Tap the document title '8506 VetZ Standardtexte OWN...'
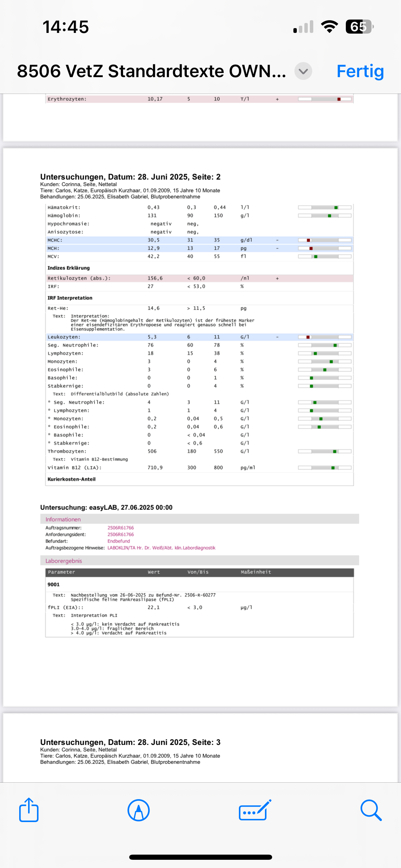 click(x=151, y=71)
